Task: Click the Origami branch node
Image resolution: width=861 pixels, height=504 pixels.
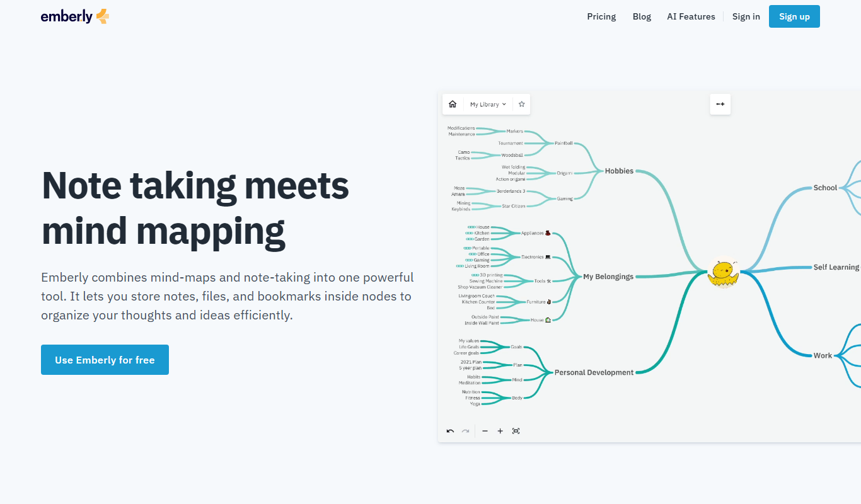Action: coord(565,173)
